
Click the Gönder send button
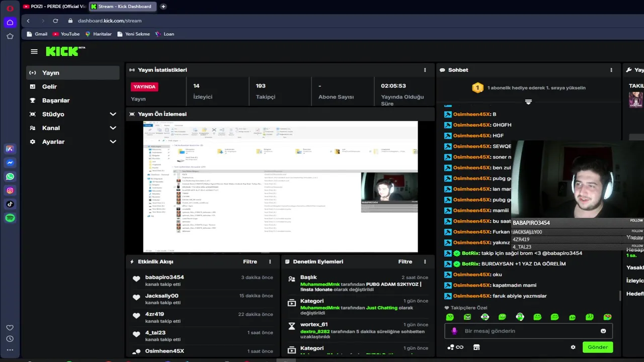click(x=598, y=347)
